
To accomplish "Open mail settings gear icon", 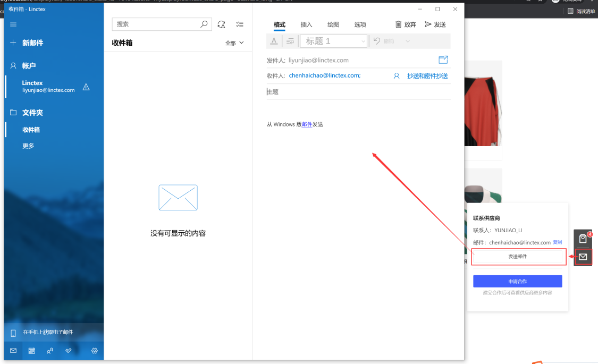I will click(95, 351).
